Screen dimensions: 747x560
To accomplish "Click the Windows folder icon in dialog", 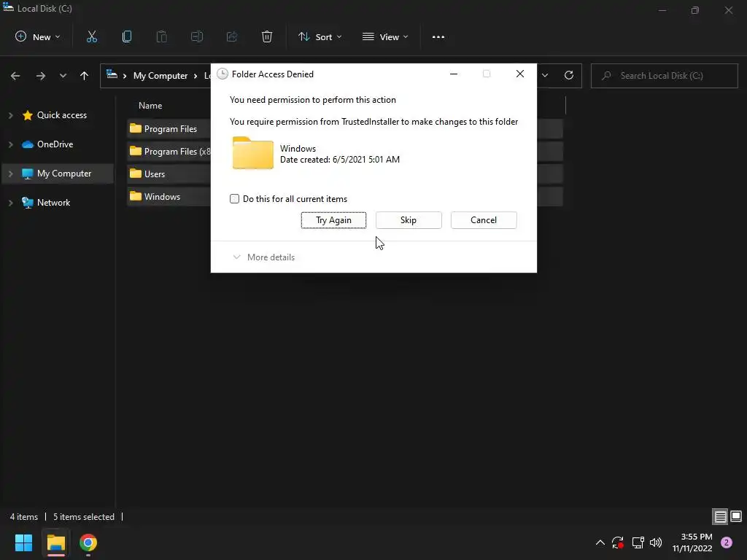I will 253,153.
